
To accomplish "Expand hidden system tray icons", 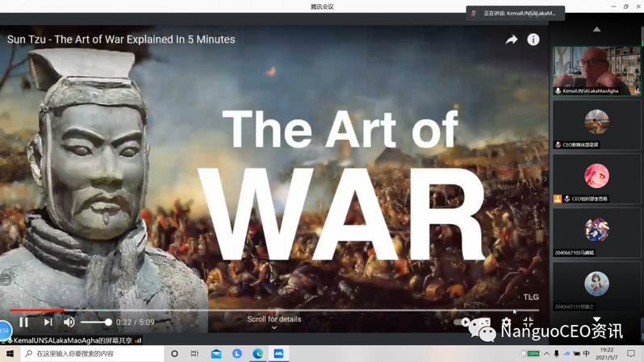I will pos(546,353).
